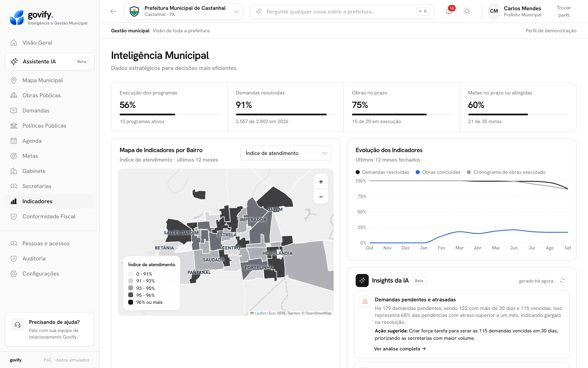Go to Políticas Públicas

pyautogui.click(x=50, y=126)
